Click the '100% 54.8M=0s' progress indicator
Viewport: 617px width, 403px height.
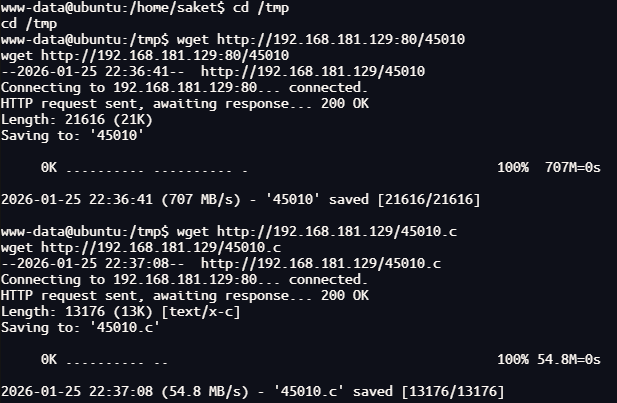548,359
